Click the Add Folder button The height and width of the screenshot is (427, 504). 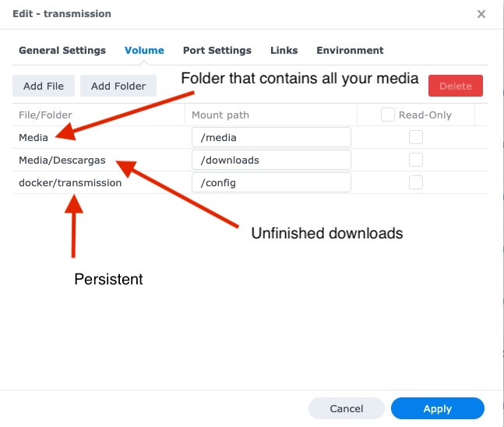coord(118,86)
